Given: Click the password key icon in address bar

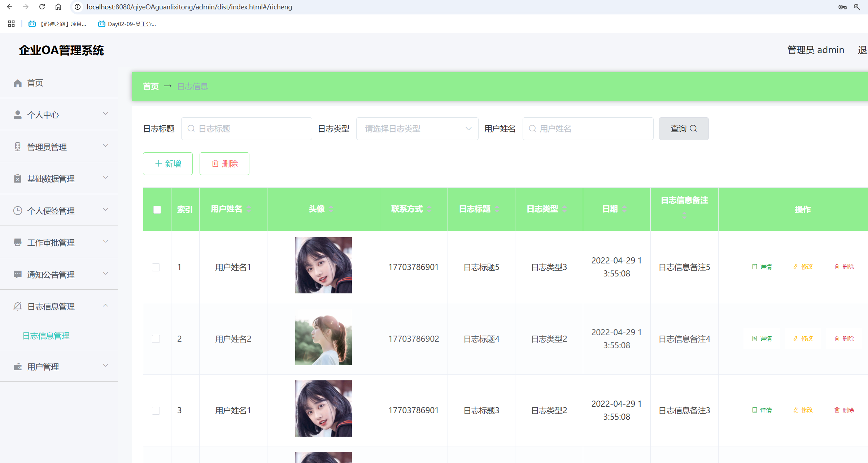Looking at the screenshot, I should 842,7.
